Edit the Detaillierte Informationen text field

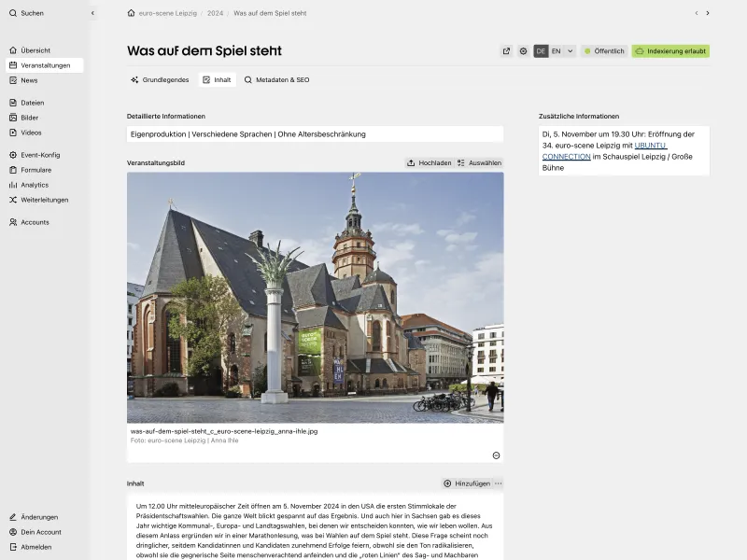(313, 133)
